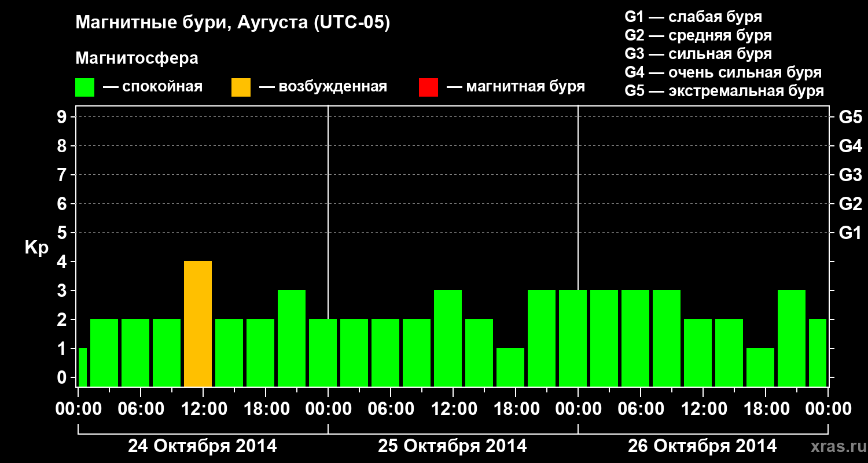
Task: Click '12:00' tick above 24 Октября 2014
Action: (x=203, y=409)
